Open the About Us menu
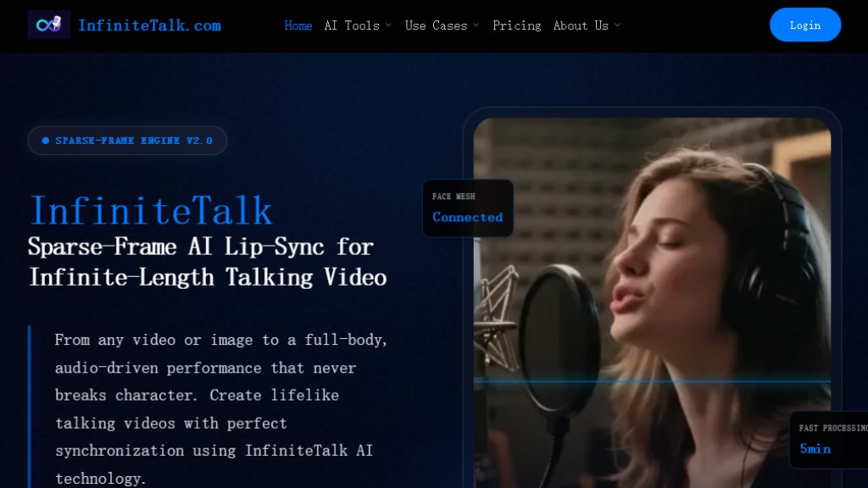868x488 pixels. pyautogui.click(x=581, y=25)
